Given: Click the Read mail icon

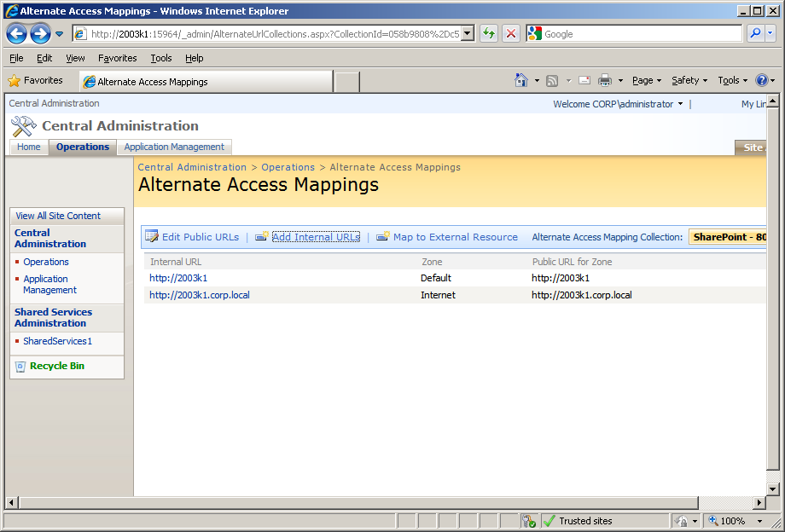Looking at the screenshot, I should 585,80.
